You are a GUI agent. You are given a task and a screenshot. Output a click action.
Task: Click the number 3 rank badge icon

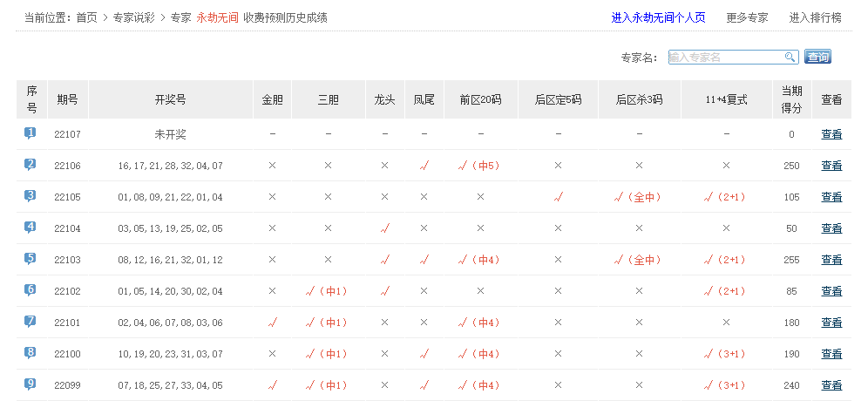[31, 196]
